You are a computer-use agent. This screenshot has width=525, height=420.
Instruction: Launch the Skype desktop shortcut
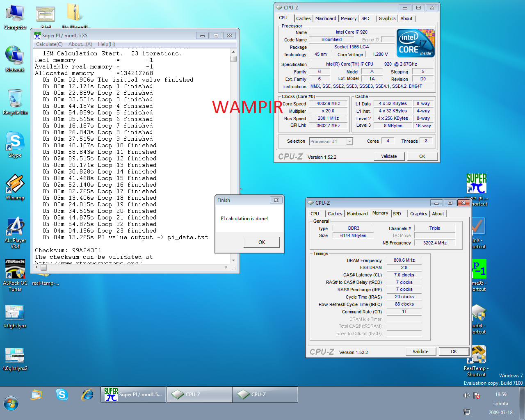point(15,144)
